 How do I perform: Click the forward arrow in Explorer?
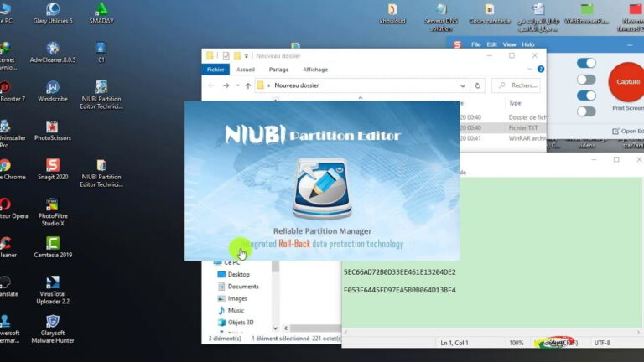click(226, 85)
